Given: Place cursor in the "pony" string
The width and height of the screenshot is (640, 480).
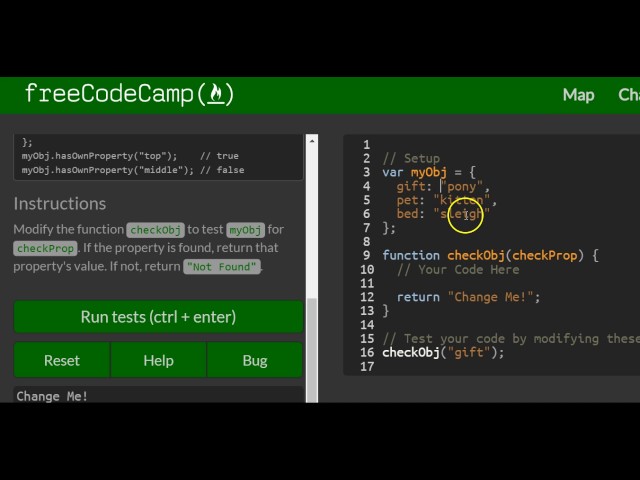Looking at the screenshot, I should point(462,187).
